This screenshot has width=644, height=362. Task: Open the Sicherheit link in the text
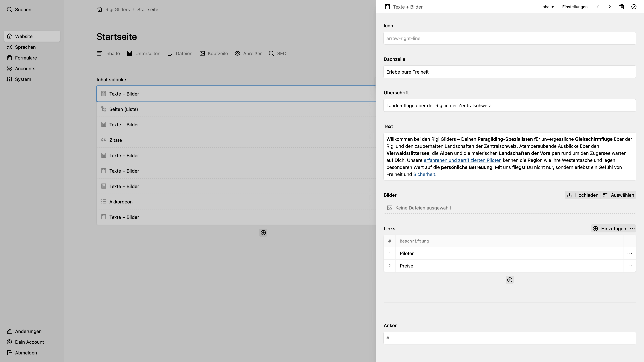[x=424, y=174]
